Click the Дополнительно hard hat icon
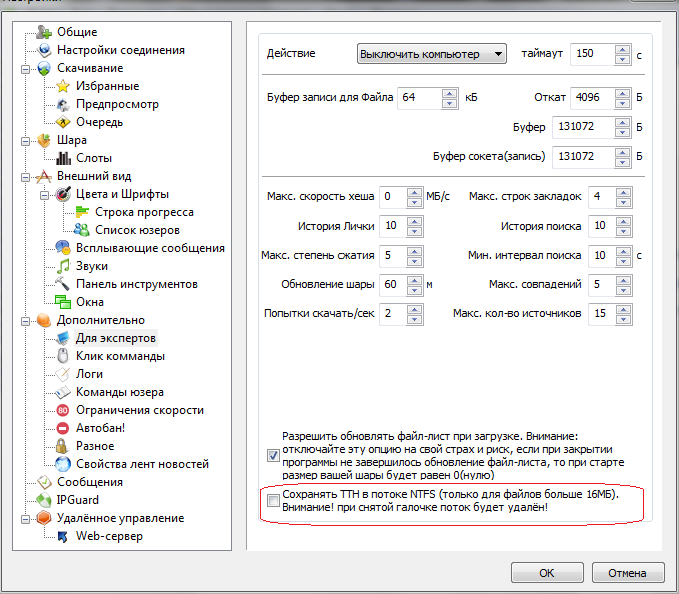 pos(44,320)
